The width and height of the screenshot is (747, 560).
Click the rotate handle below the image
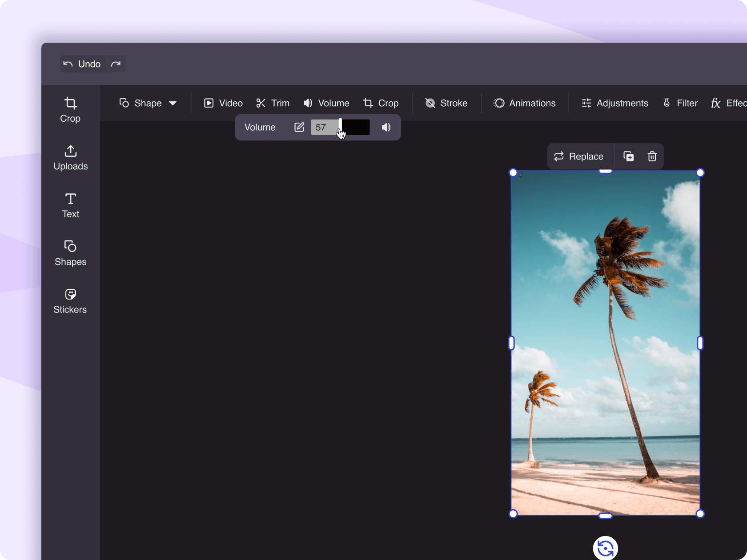(605, 548)
